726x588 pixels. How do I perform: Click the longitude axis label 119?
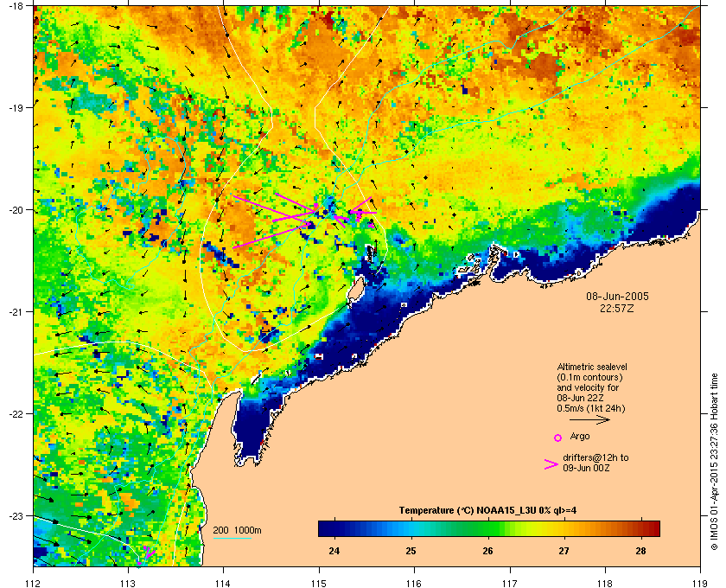[x=700, y=584]
